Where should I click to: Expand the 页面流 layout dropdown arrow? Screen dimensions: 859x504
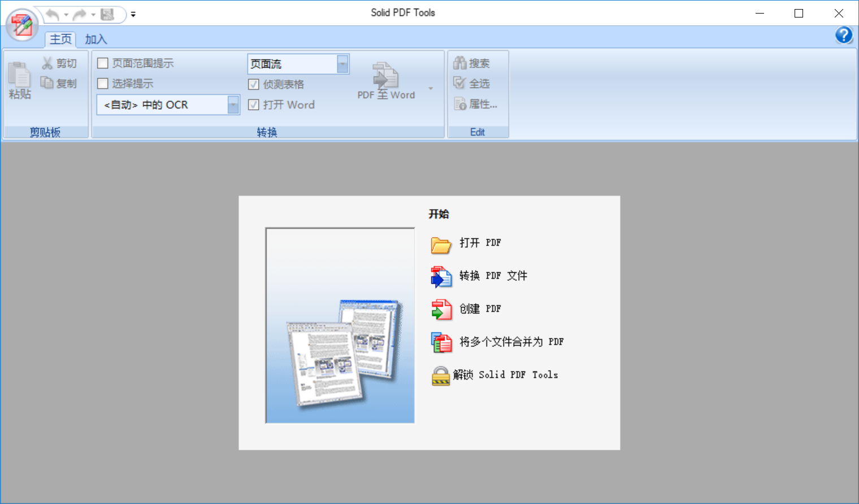pyautogui.click(x=342, y=64)
